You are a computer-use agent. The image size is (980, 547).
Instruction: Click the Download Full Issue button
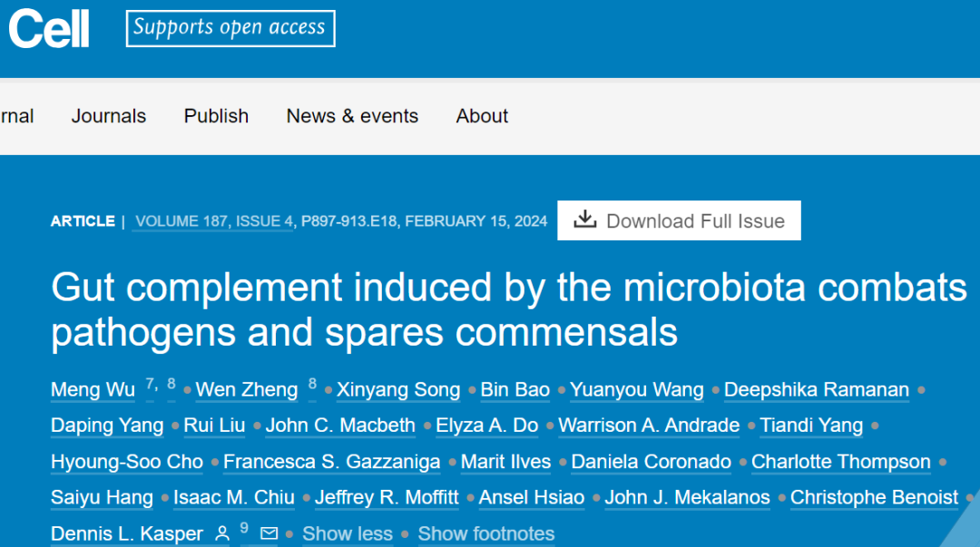click(x=679, y=220)
